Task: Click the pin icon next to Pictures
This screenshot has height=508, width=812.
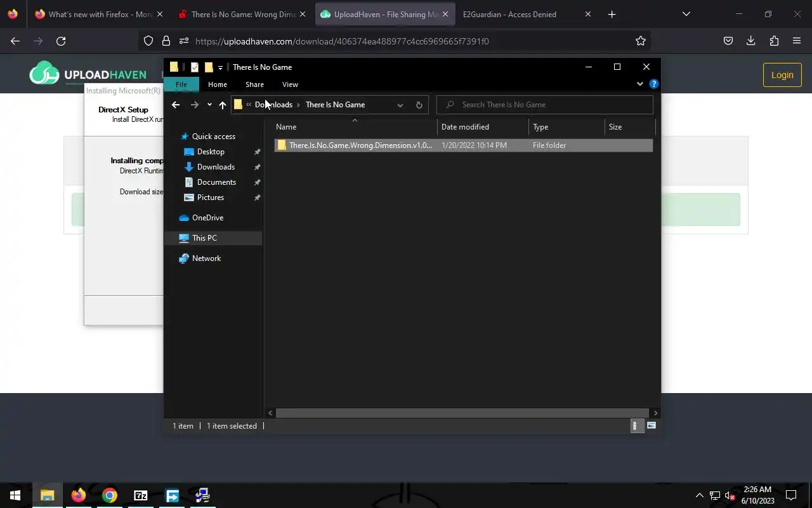Action: (257, 197)
